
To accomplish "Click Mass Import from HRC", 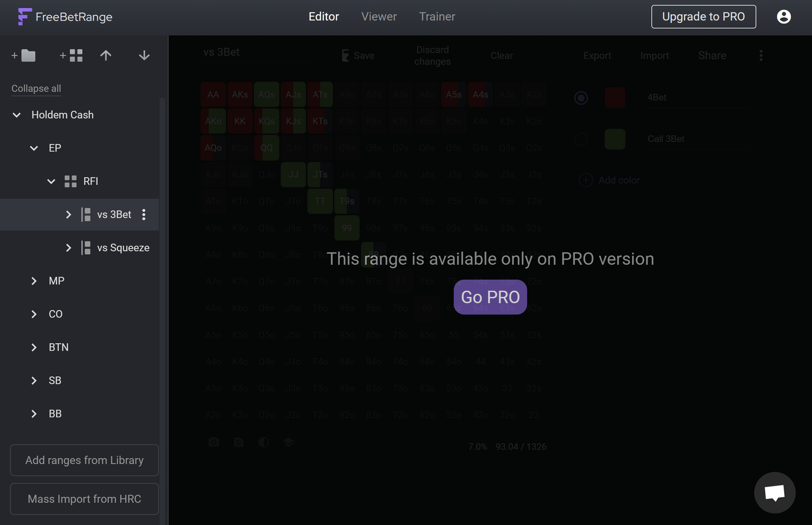I will [84, 499].
